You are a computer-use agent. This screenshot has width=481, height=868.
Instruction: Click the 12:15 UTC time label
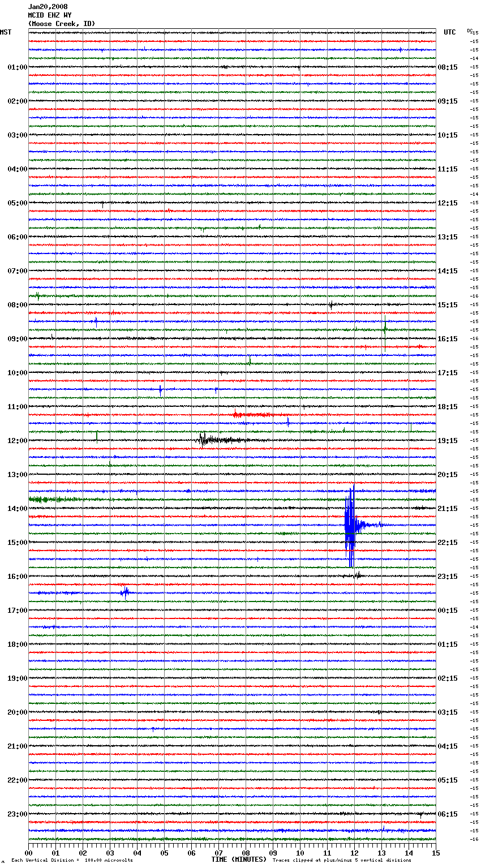pyautogui.click(x=448, y=203)
